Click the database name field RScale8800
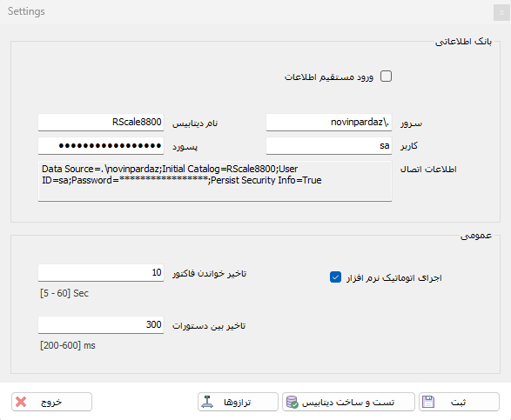The width and height of the screenshot is (511, 420). coord(101,122)
